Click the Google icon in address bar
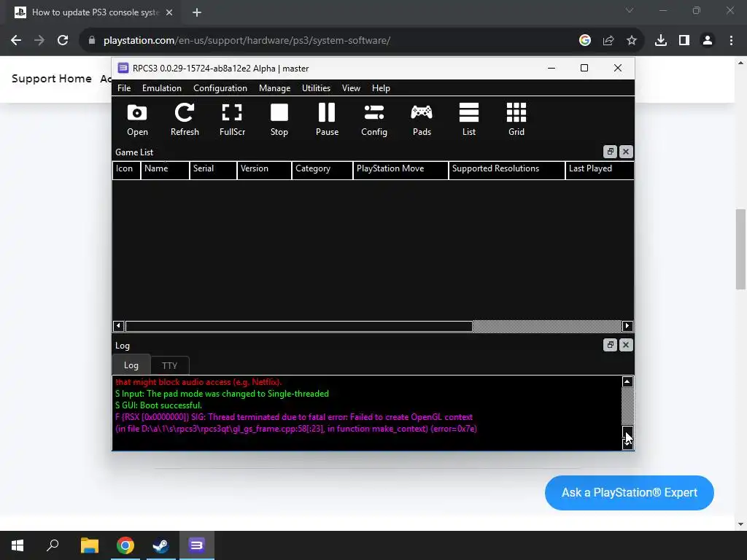 (584, 41)
